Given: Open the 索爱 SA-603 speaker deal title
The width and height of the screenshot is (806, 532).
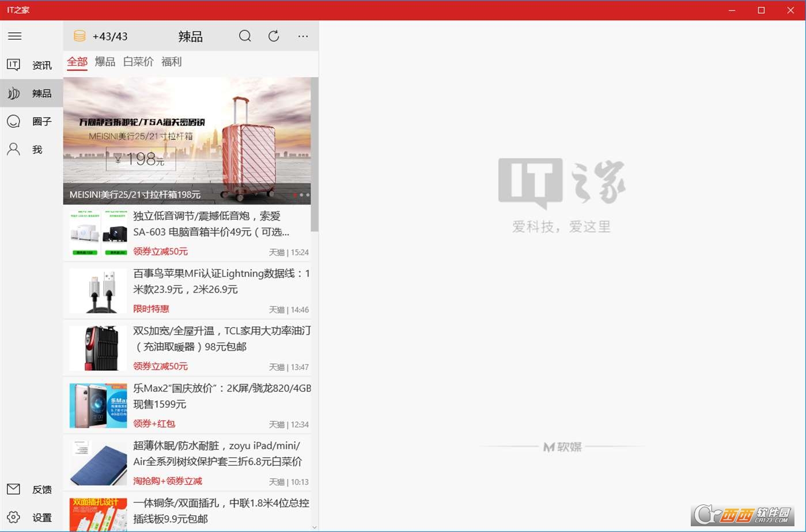Looking at the screenshot, I should tap(211, 224).
